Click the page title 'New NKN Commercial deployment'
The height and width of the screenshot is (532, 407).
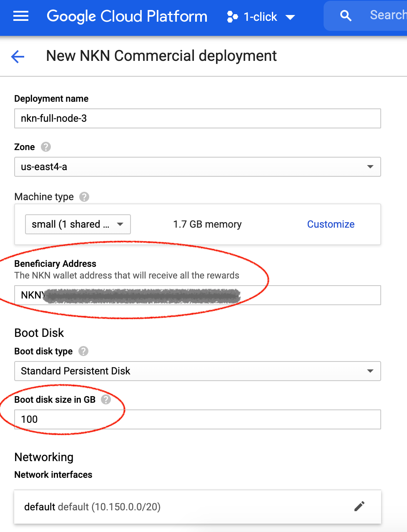[161, 56]
